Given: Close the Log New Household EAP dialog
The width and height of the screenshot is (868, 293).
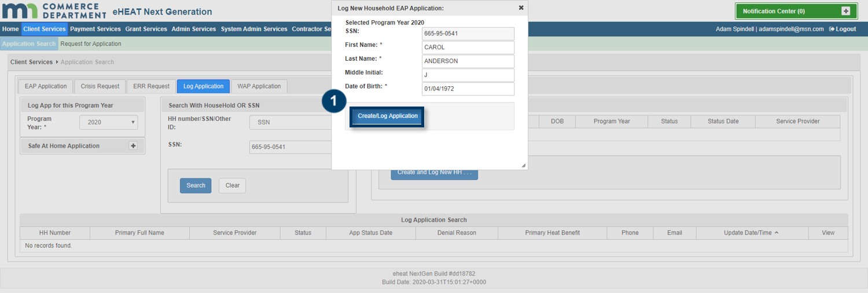Looking at the screenshot, I should tap(521, 8).
